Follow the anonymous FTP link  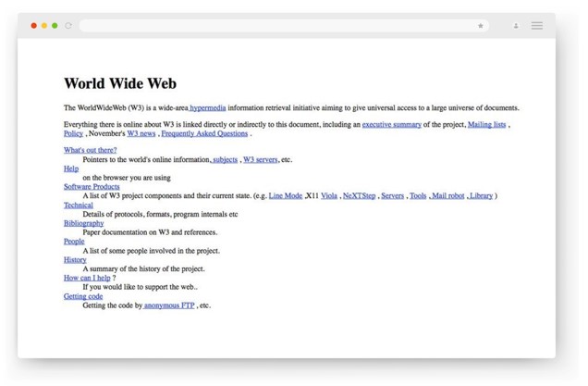[x=169, y=305]
